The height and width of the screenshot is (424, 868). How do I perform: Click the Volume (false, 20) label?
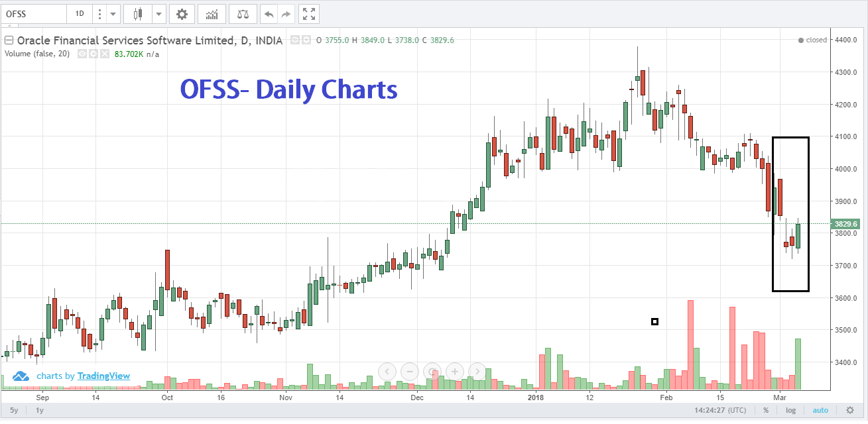click(x=37, y=54)
